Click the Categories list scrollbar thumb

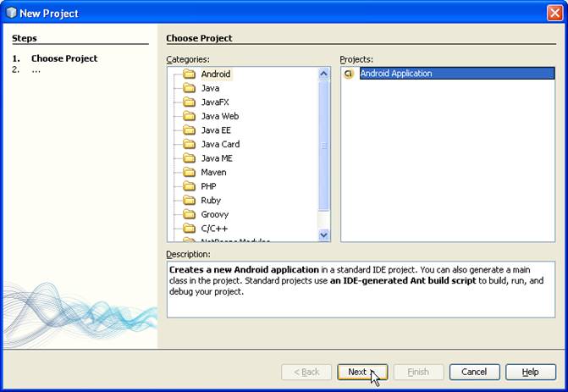(324, 146)
